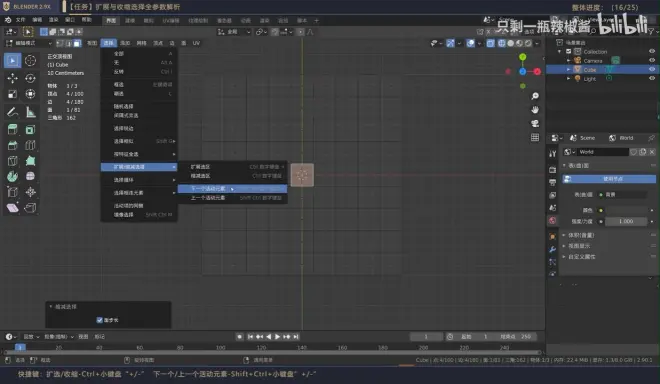
Task: Expand the Camera item in outliner
Action: point(569,61)
